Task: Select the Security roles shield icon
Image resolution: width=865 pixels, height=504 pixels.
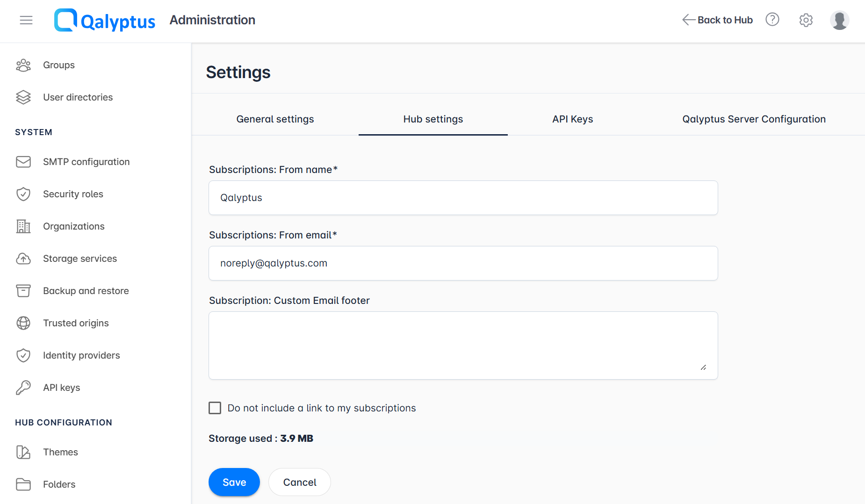Action: coord(23,194)
